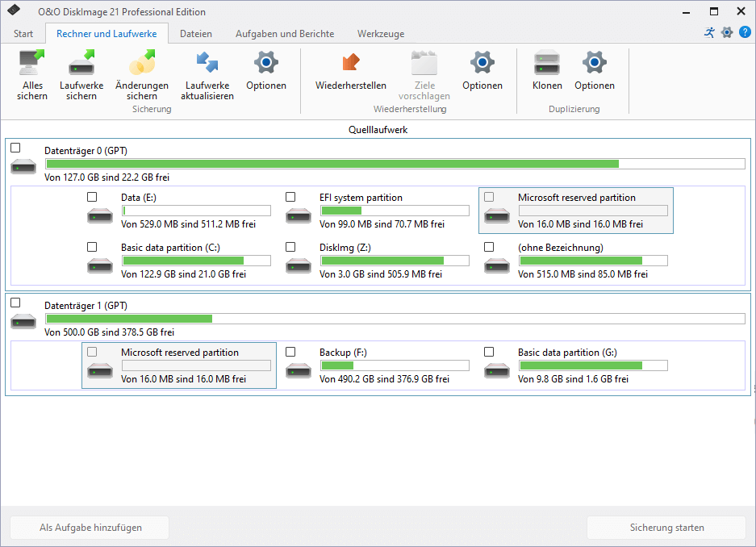Click the Datenträger 1 disk icon
Screen dimensions: 756x547
coord(23,321)
